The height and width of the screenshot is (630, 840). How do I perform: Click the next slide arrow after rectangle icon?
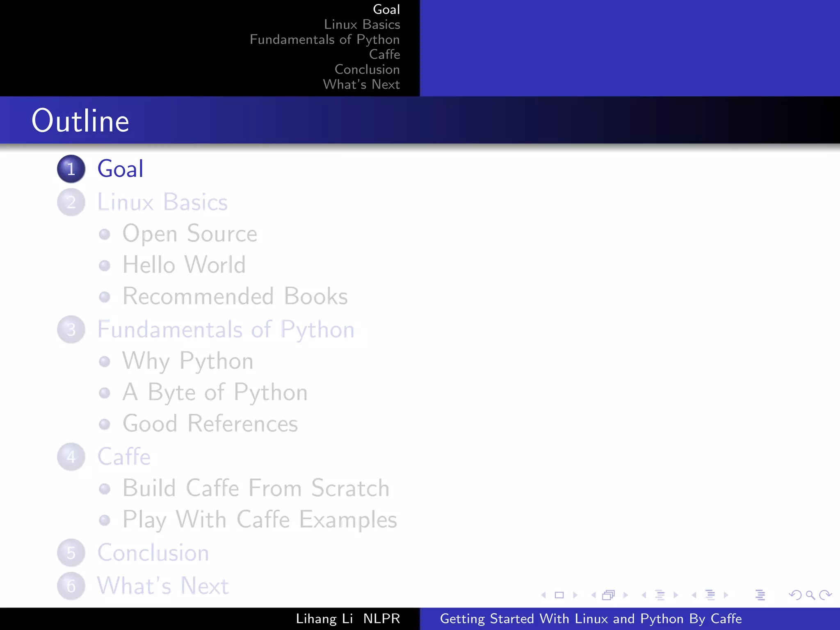575,595
